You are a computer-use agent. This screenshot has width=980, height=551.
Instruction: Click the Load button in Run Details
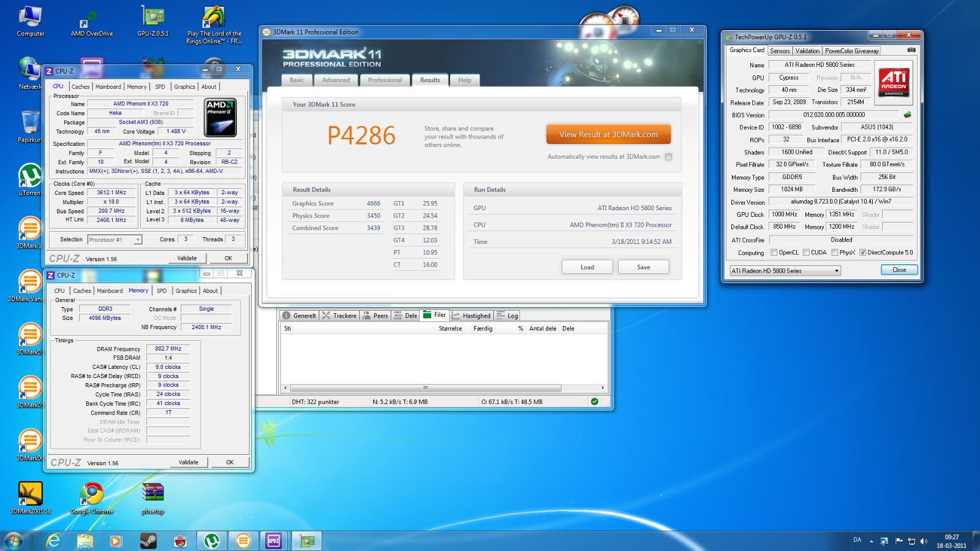[587, 267]
